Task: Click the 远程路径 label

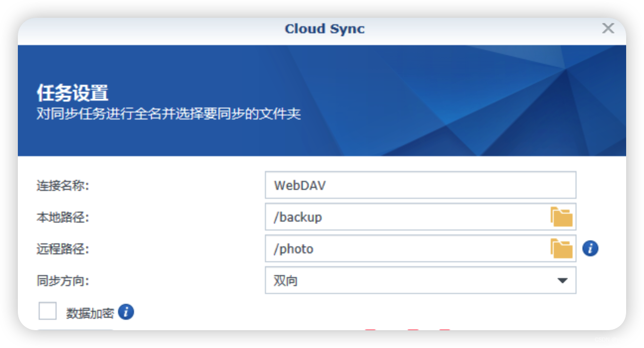Action: 63,249
